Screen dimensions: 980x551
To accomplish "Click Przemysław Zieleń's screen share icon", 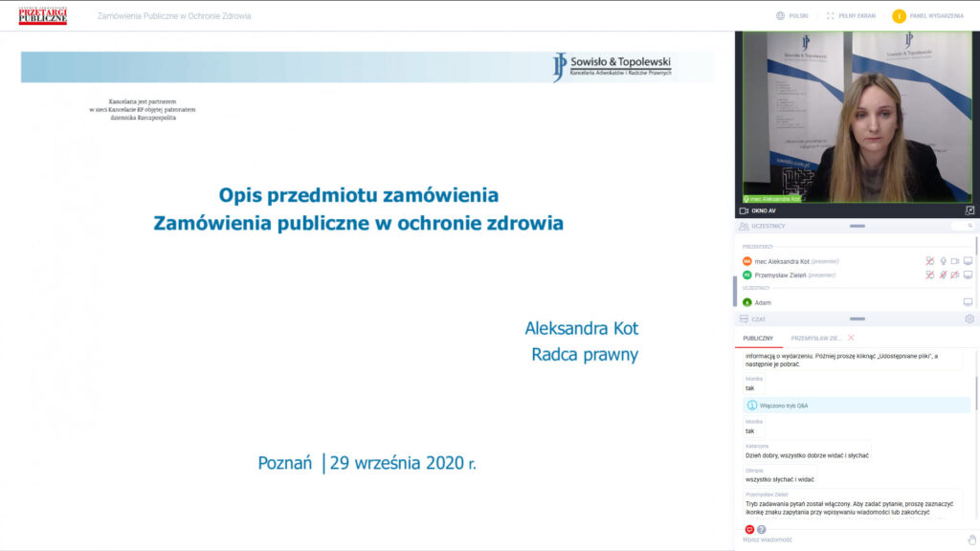I will [x=968, y=275].
